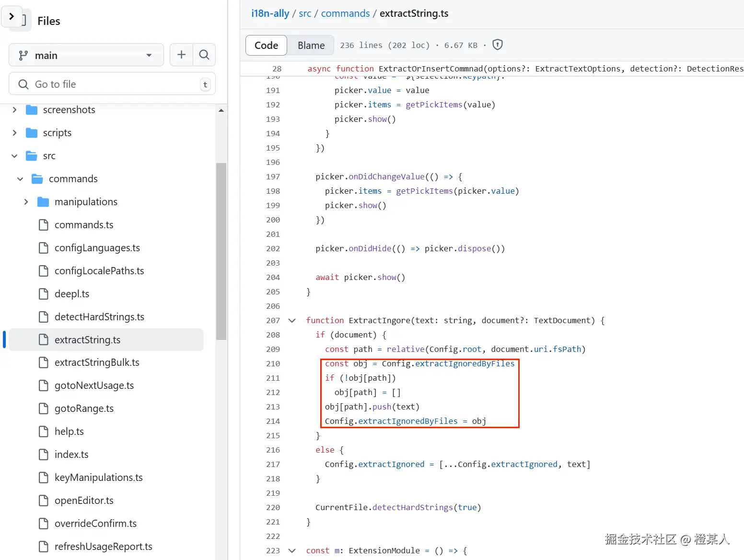Click the scripts folder icon
The image size is (744, 560).
point(32,133)
